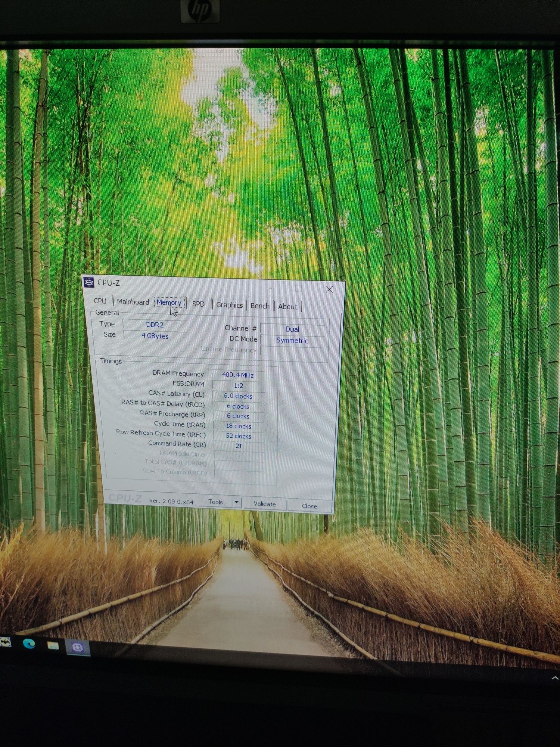Viewport: 560px width, 747px height.
Task: Click the Command Rate (CR) label
Action: (177, 443)
